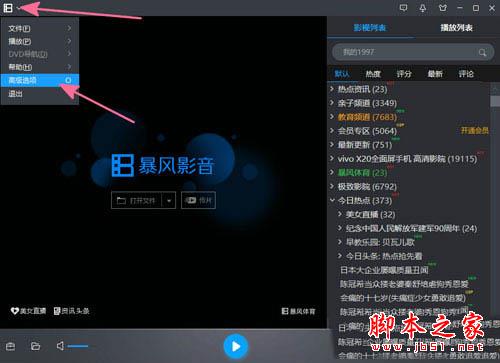Click the search box showing 我的1997
The width and height of the screenshot is (500, 363).
(413, 52)
